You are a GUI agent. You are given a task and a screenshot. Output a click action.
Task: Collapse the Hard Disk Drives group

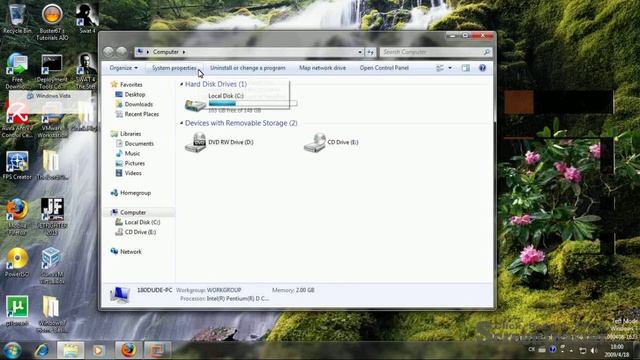182,84
